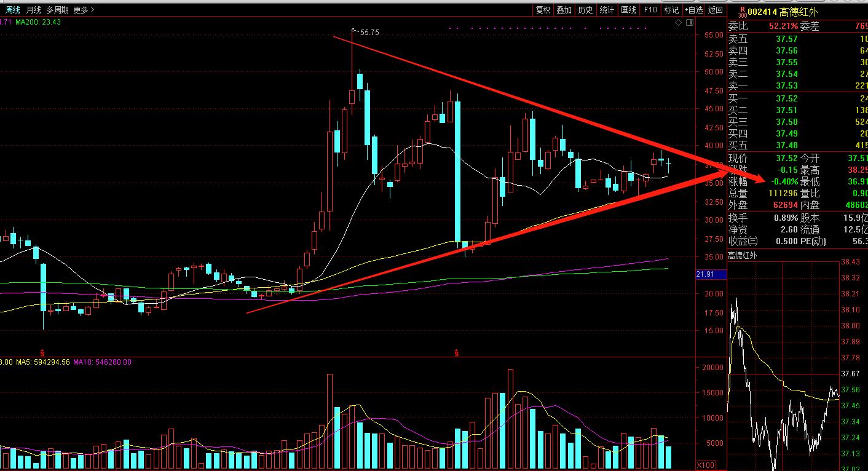868x471 pixels.
Task: Select the 卖一 ask row at 37.53
Action: pyautogui.click(x=798, y=85)
